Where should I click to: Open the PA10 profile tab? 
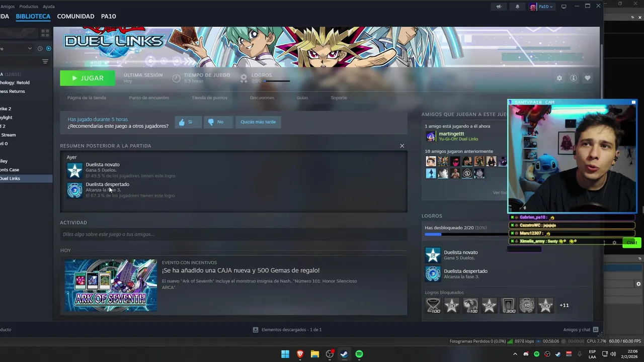click(x=108, y=16)
